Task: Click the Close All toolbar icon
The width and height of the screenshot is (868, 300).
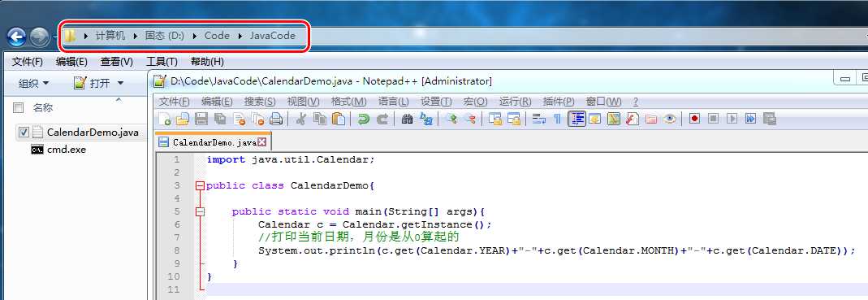Action: point(258,119)
